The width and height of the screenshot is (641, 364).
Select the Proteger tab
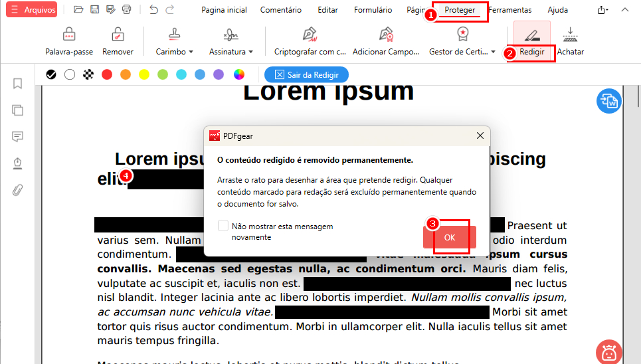point(460,10)
